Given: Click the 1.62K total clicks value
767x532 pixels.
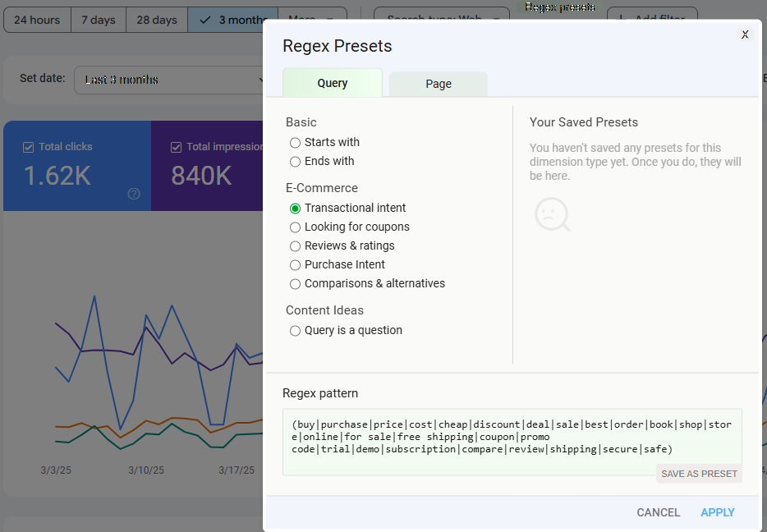Looking at the screenshot, I should point(57,176).
